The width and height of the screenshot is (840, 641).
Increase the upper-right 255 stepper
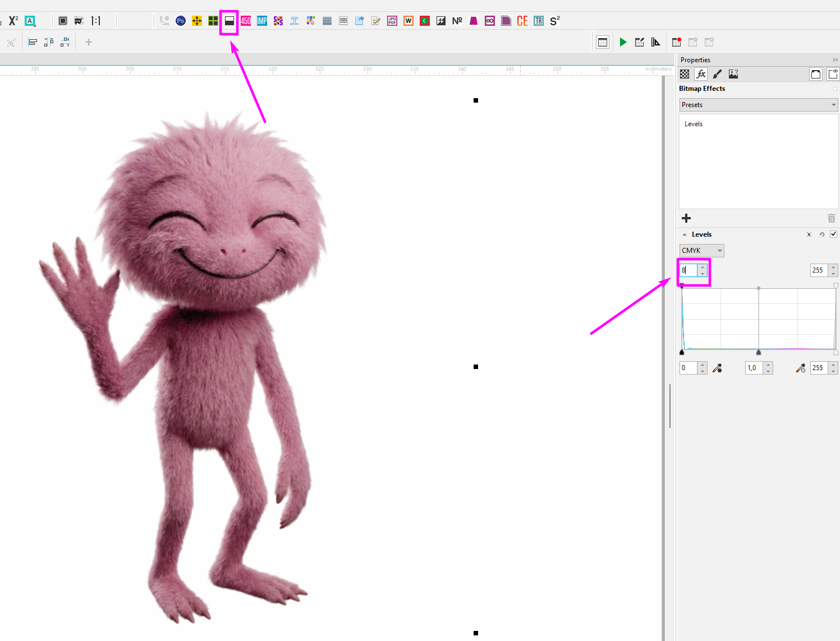pos(833,268)
